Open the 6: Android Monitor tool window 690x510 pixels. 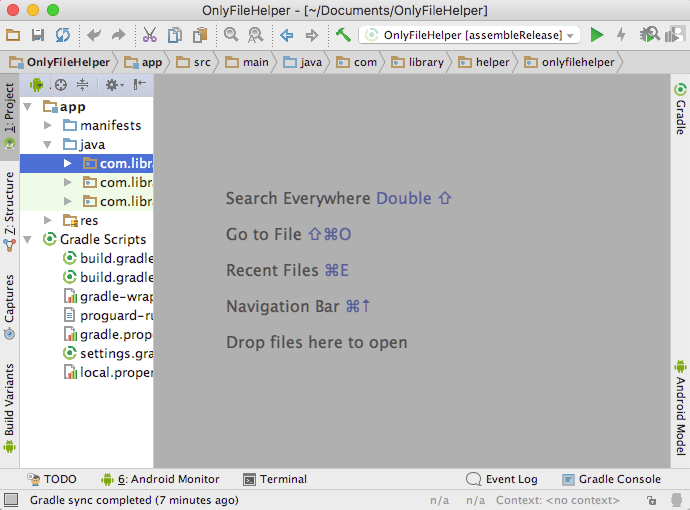click(x=160, y=479)
